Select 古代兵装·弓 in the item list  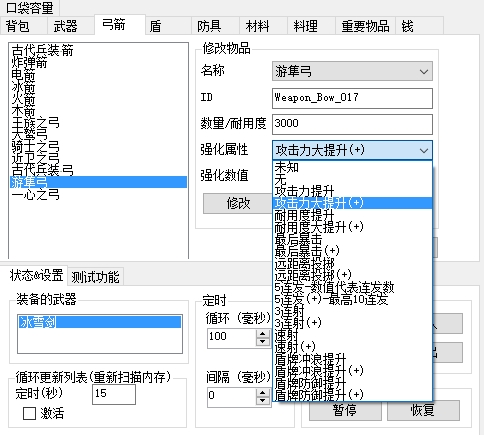tap(98, 170)
